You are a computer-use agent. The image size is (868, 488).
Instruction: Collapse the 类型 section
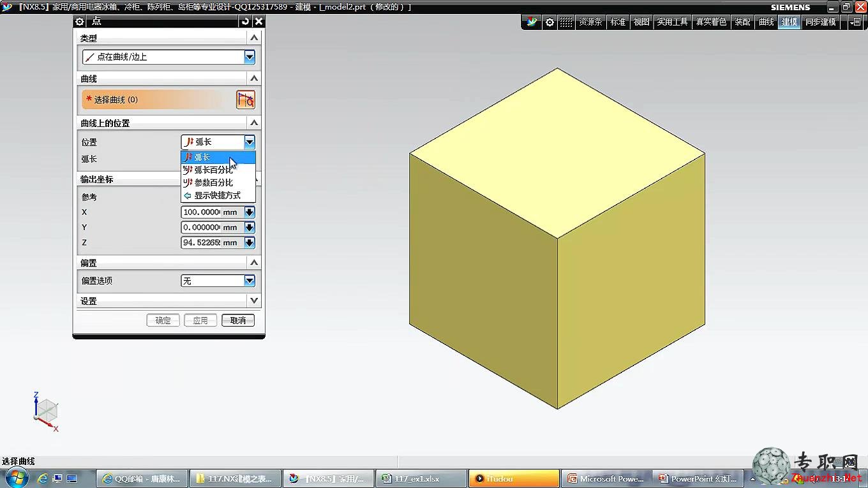tap(254, 38)
